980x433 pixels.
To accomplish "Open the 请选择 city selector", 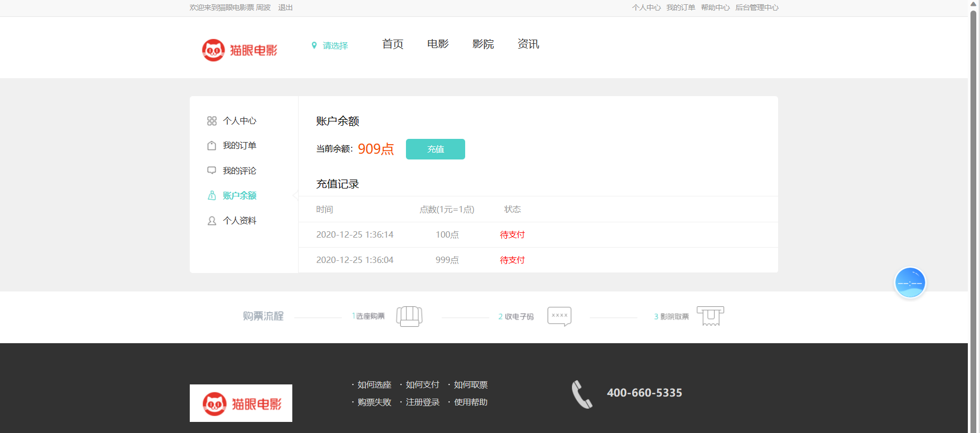I will click(x=335, y=46).
